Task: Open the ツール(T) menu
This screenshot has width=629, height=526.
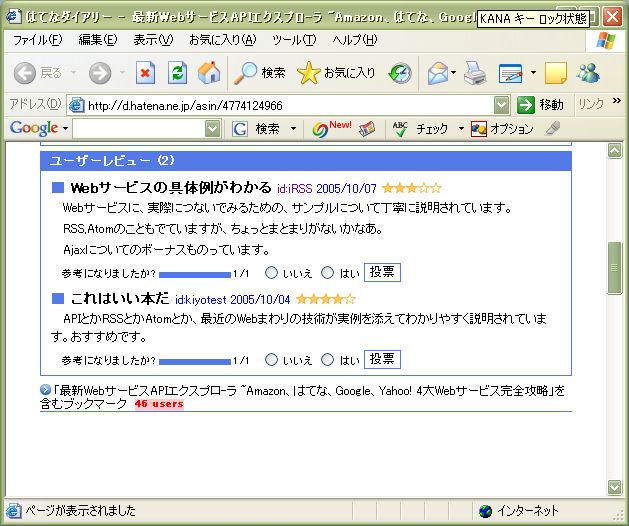Action: coord(294,40)
